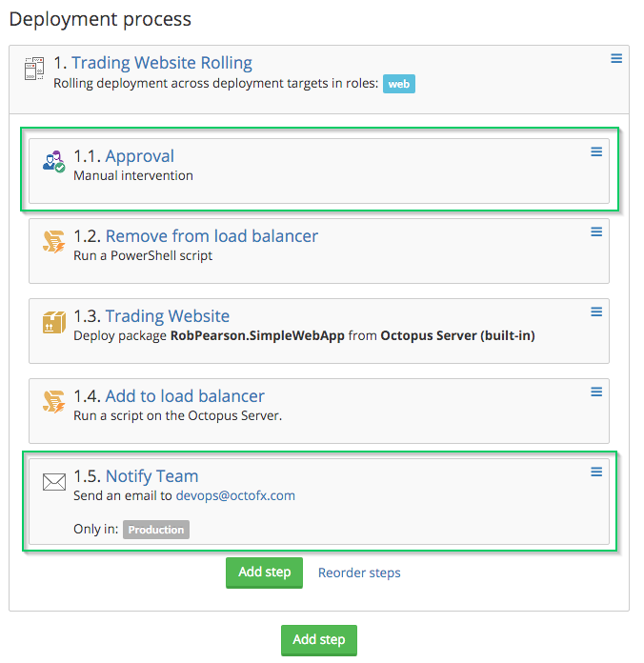Click the rolling deployment icon beside Trading Website Rolling
Screen dimensions: 644x663
click(x=32, y=69)
